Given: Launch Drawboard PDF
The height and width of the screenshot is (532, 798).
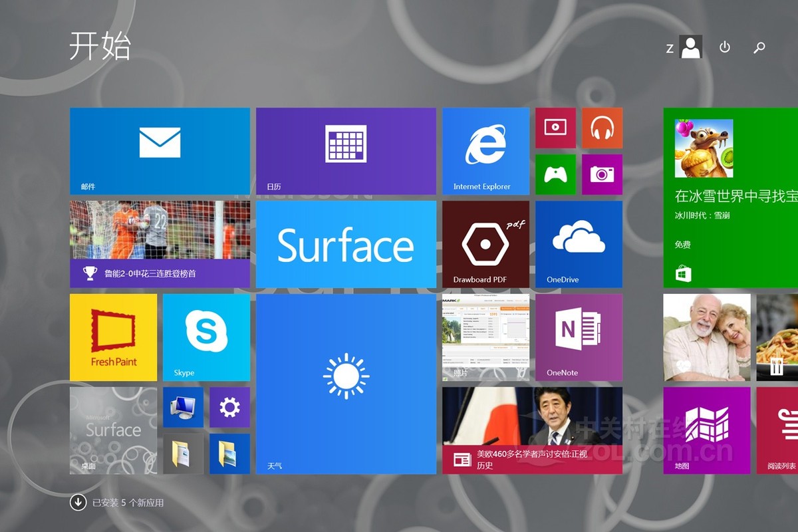Looking at the screenshot, I should click(485, 244).
